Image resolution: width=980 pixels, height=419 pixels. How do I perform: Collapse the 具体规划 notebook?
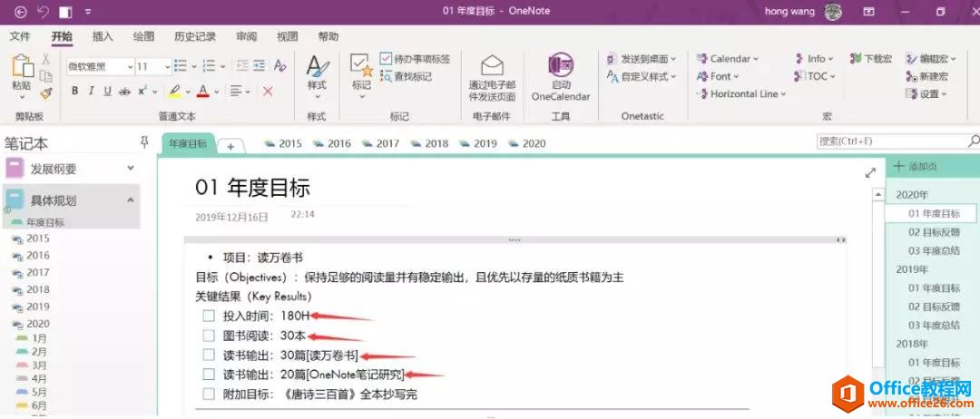[x=130, y=200]
